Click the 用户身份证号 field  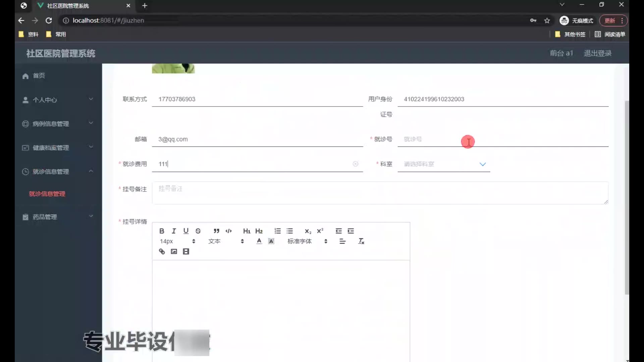503,99
